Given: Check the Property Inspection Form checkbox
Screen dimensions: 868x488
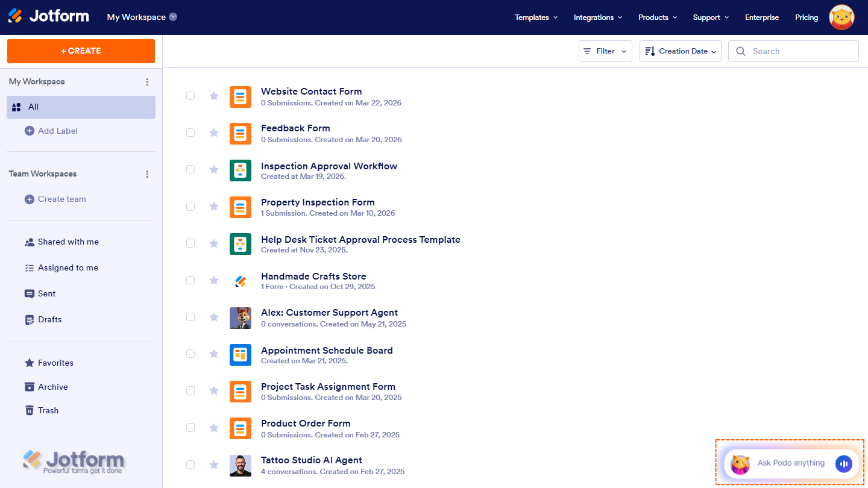Looking at the screenshot, I should (x=190, y=206).
